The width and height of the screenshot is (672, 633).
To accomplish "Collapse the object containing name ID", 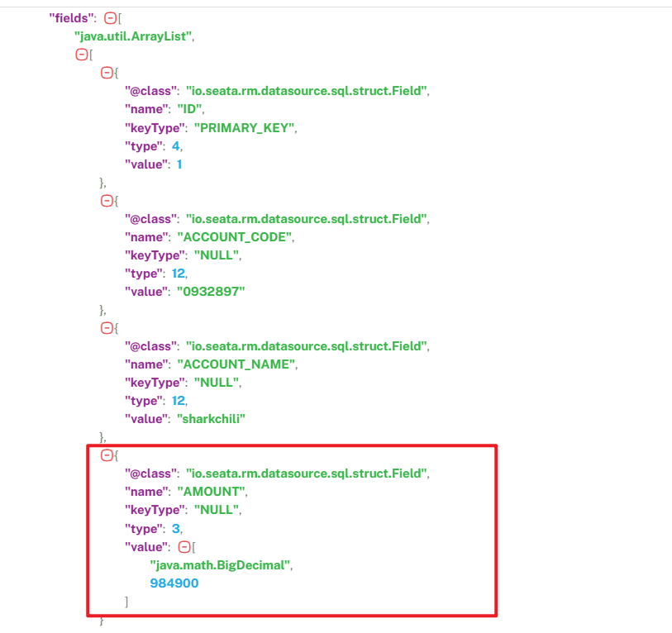I will [x=106, y=73].
